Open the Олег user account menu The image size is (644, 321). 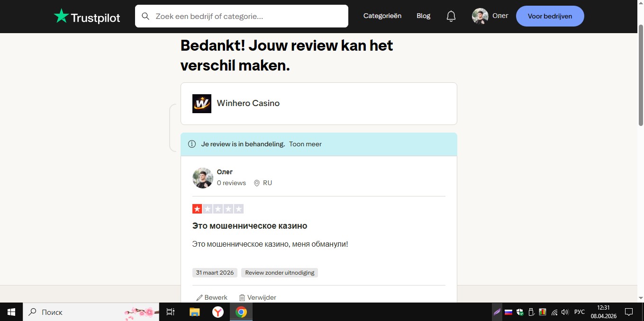pos(490,16)
